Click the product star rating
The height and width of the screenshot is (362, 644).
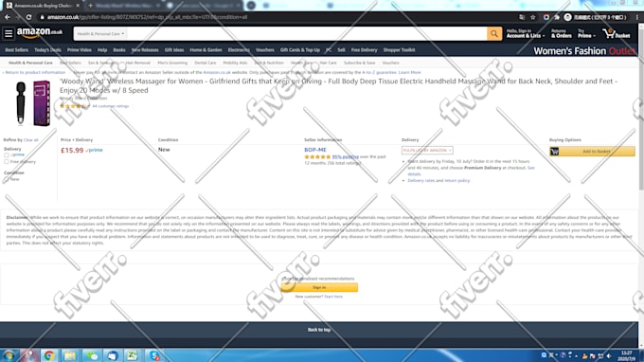pos(74,106)
